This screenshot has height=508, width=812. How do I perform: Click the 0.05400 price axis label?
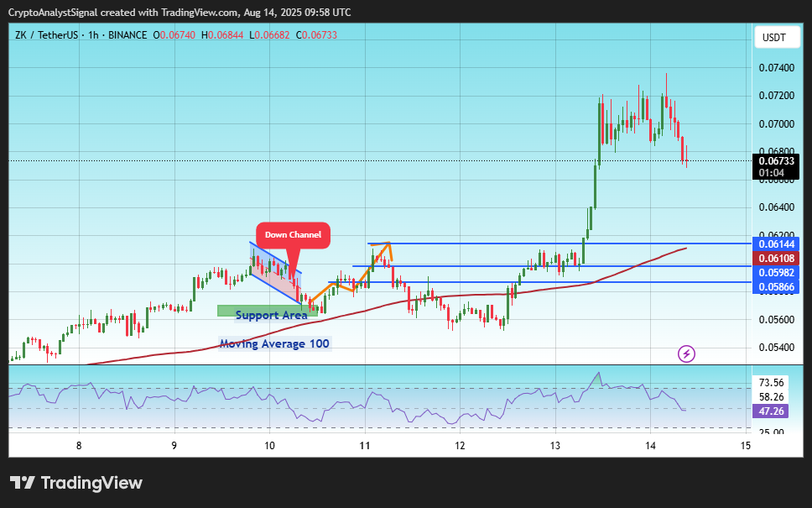[x=776, y=348]
